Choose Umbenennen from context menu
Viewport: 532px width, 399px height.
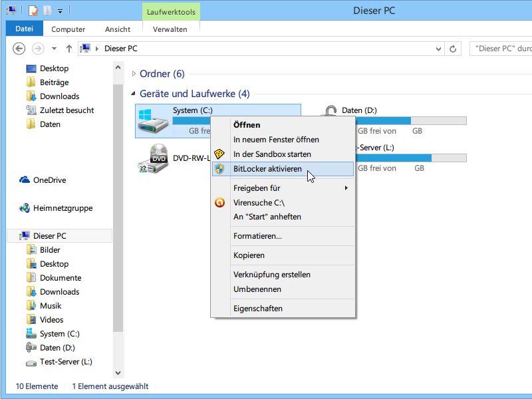coord(257,289)
